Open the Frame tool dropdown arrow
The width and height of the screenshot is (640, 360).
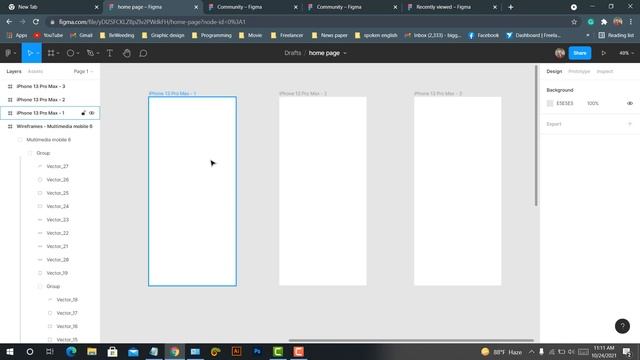tap(58, 53)
